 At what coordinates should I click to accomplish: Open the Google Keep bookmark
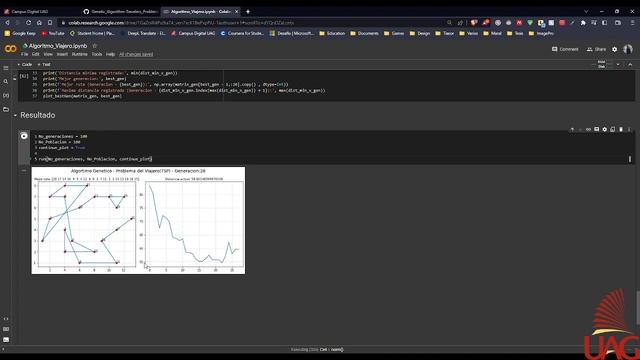tap(20, 33)
